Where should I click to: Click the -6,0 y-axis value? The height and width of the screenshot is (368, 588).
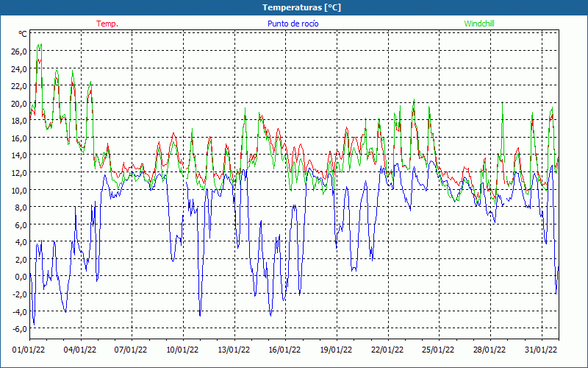19,329
